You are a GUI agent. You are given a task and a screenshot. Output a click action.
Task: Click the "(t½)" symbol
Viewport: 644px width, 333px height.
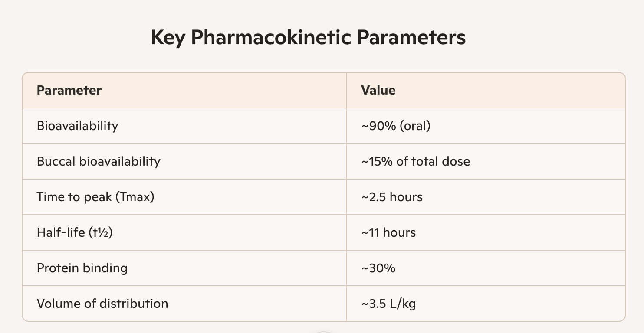coord(100,232)
